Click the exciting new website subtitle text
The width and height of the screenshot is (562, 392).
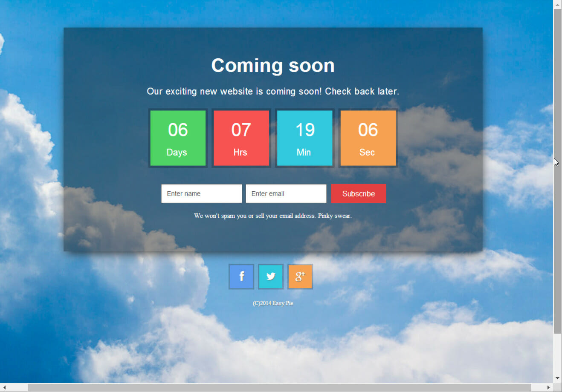pos(273,92)
